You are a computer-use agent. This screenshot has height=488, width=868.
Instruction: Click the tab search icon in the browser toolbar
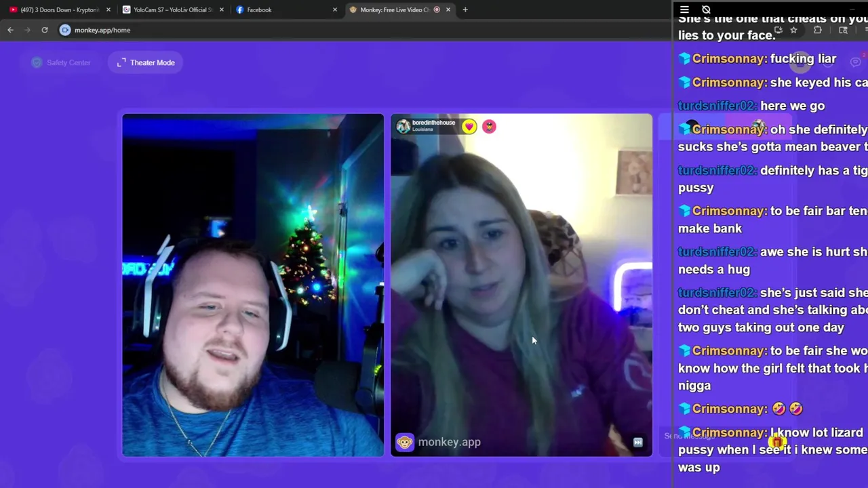[843, 30]
